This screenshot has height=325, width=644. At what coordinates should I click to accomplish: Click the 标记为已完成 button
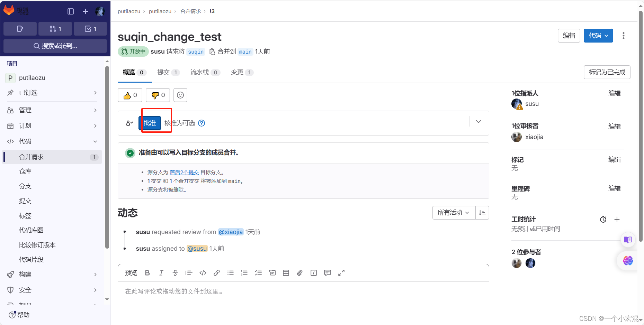coord(607,72)
